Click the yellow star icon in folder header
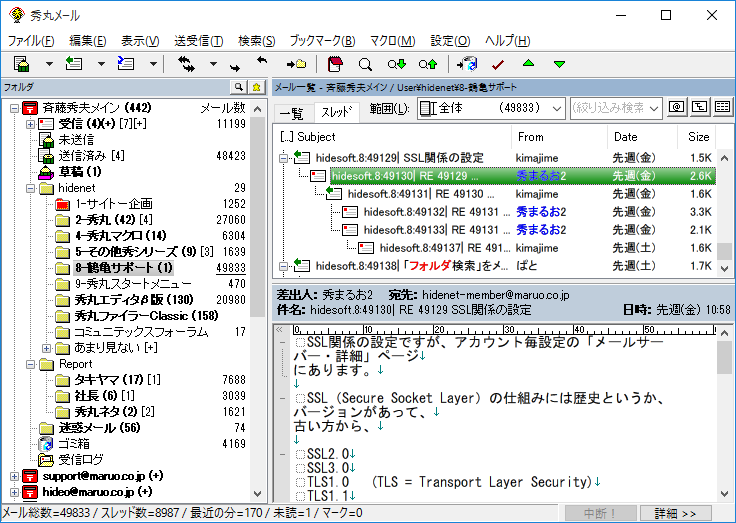Viewport: 736px width, 523px height. click(256, 87)
